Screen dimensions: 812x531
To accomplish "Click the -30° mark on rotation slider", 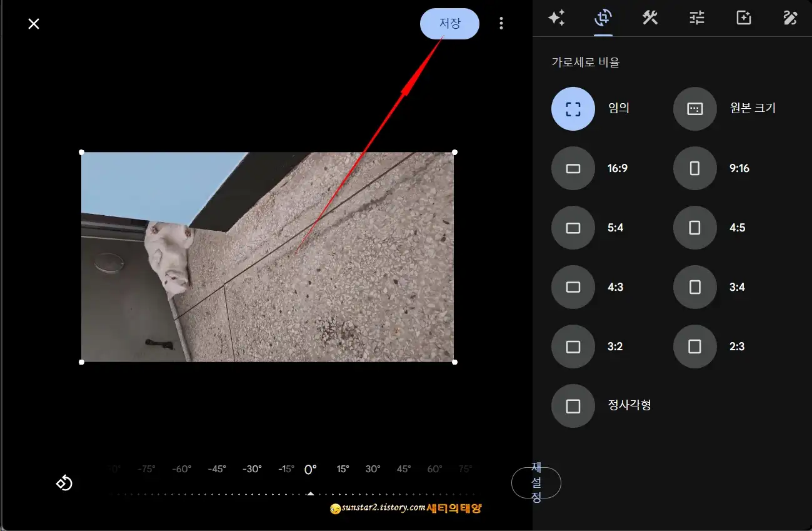I will tap(252, 469).
